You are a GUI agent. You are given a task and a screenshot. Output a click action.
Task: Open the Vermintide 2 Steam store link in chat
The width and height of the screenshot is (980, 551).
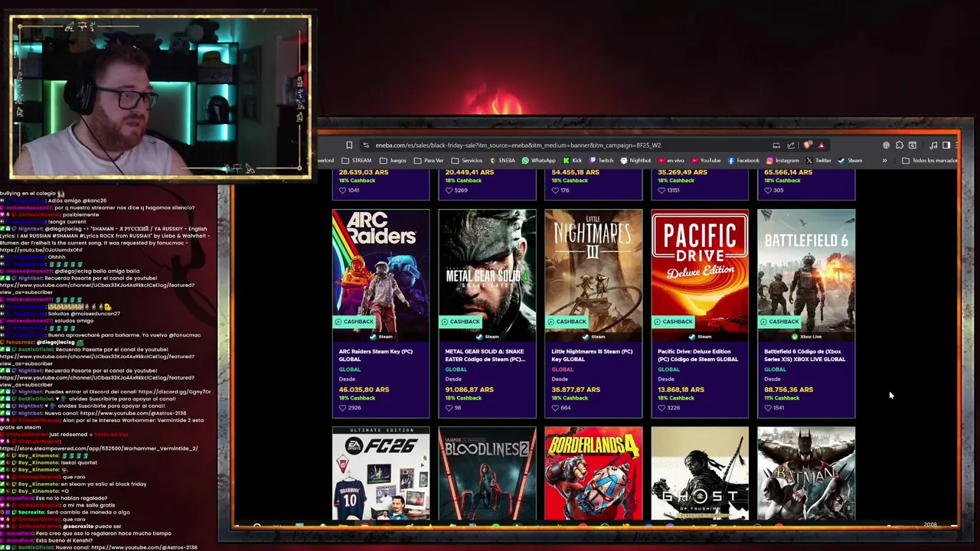(x=100, y=448)
